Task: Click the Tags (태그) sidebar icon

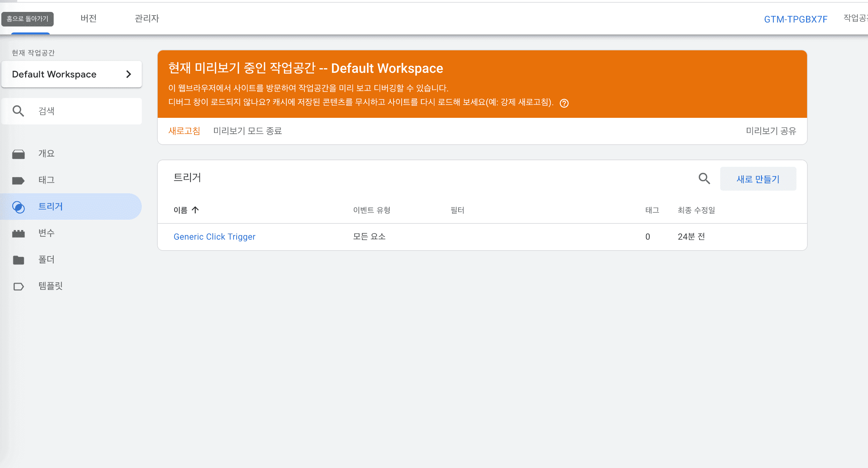Action: coord(18,180)
